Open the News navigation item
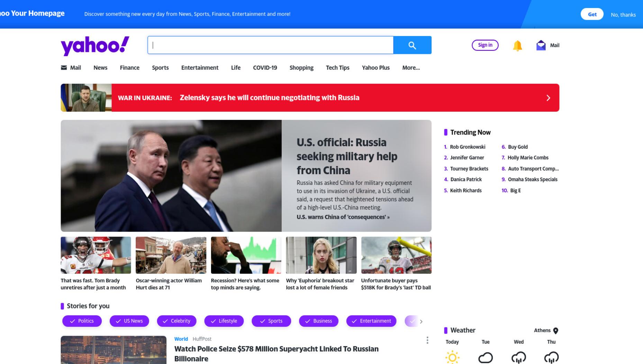The height and width of the screenshot is (364, 643). coord(100,68)
